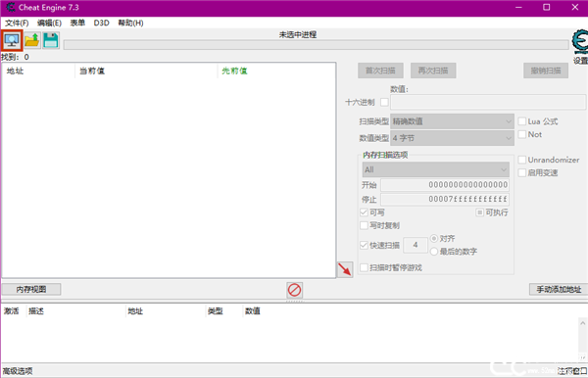Open 高级选项 in the status bar
Screen dimensions: 588x378
[x=18, y=371]
